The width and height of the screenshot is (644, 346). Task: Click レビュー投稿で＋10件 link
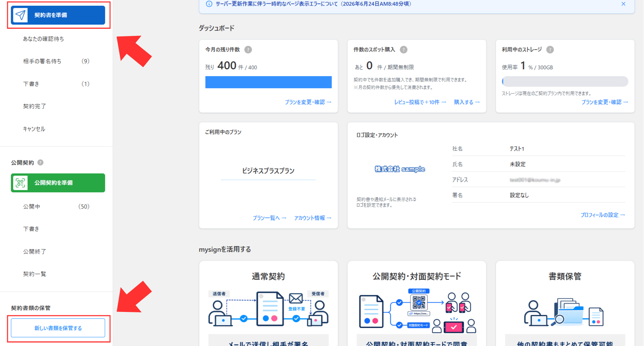pyautogui.click(x=420, y=102)
